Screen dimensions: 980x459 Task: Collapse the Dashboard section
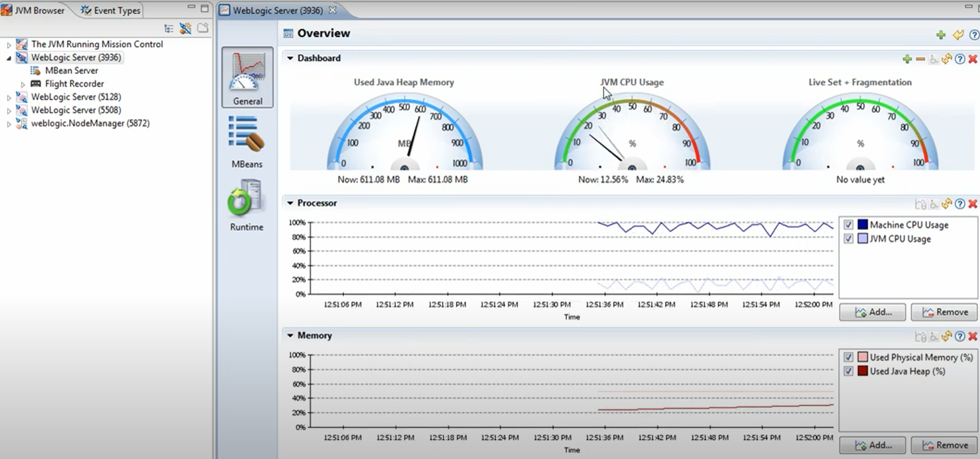pos(290,58)
